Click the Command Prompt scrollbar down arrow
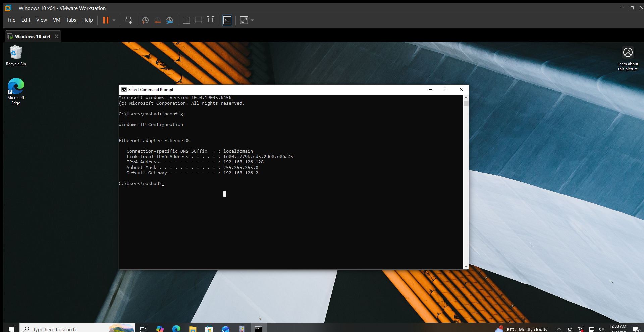The height and width of the screenshot is (332, 644). (x=466, y=267)
